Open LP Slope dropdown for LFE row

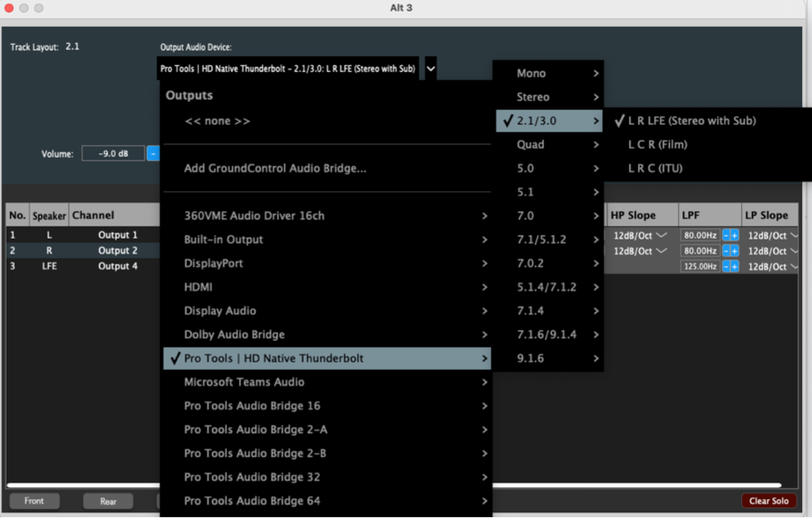click(x=772, y=266)
